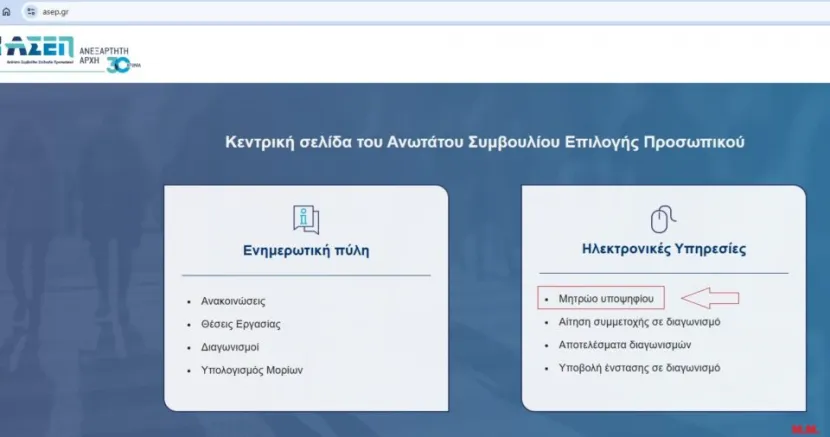Image resolution: width=830 pixels, height=437 pixels.
Task: Open Αποτελέσματα διαγωνισμών link
Action: pyautogui.click(x=625, y=345)
